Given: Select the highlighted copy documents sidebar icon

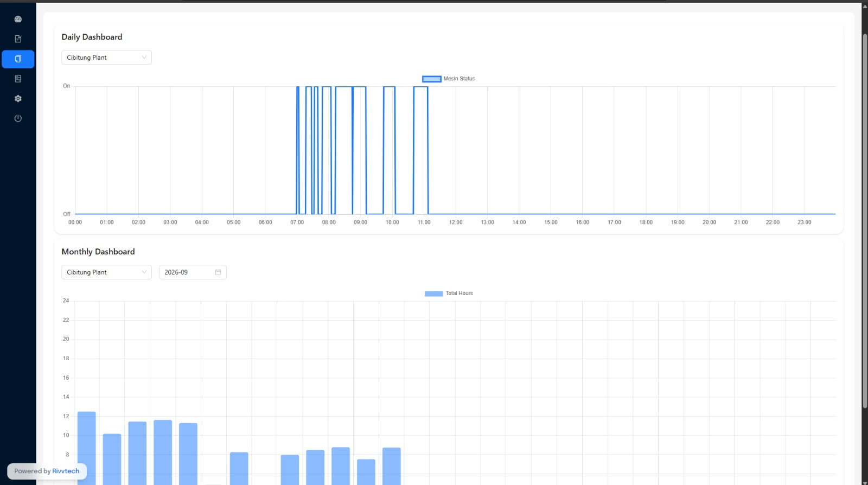Looking at the screenshot, I should 18,59.
